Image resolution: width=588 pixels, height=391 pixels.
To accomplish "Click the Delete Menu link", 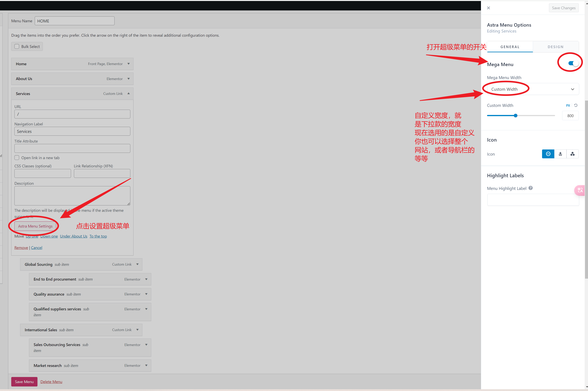I will (51, 382).
